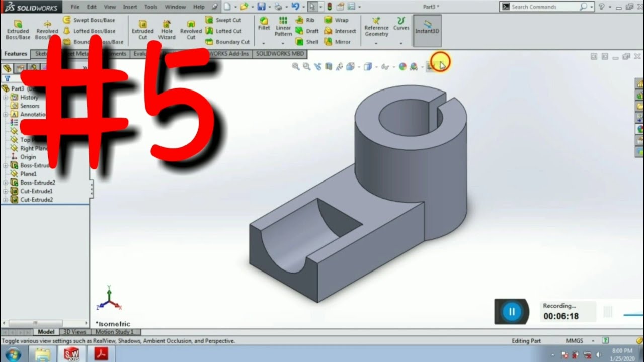This screenshot has height=362, width=644.
Task: Expand the Cut-Extrude1 feature node
Action: point(6,191)
